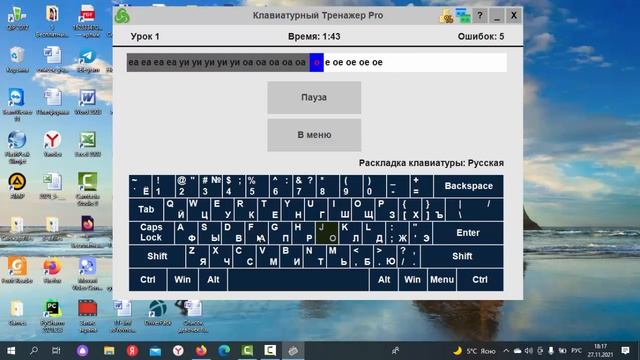640x360 pixels.
Task: Click the Enter key on virtual keyboard
Action: click(468, 233)
